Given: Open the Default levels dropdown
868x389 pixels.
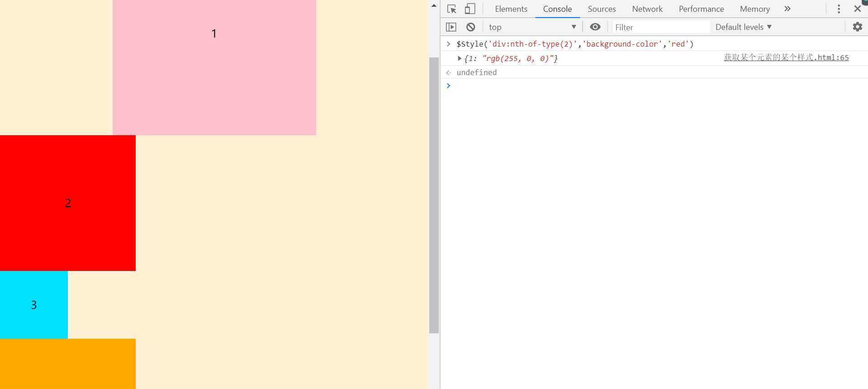Looking at the screenshot, I should 743,27.
